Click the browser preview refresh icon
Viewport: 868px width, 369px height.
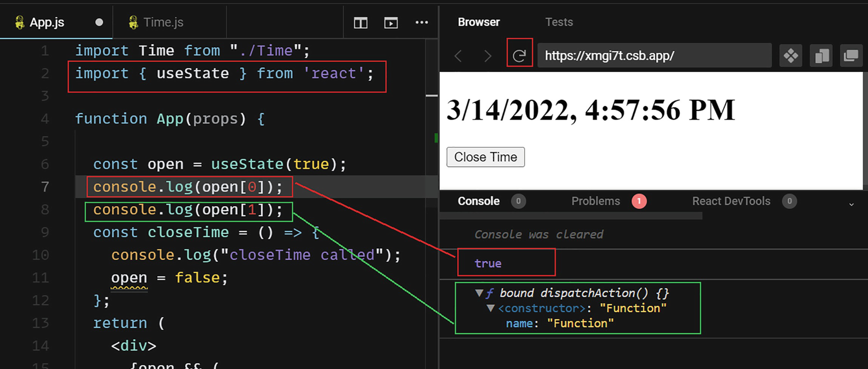519,55
